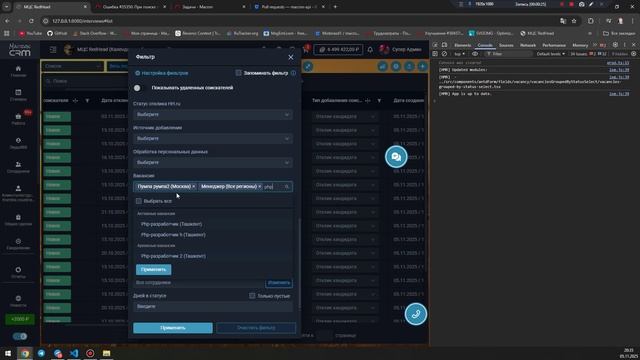This screenshot has height=360, width=640.
Task: Open Главная in the CRM sidebar
Action: click(x=18, y=71)
